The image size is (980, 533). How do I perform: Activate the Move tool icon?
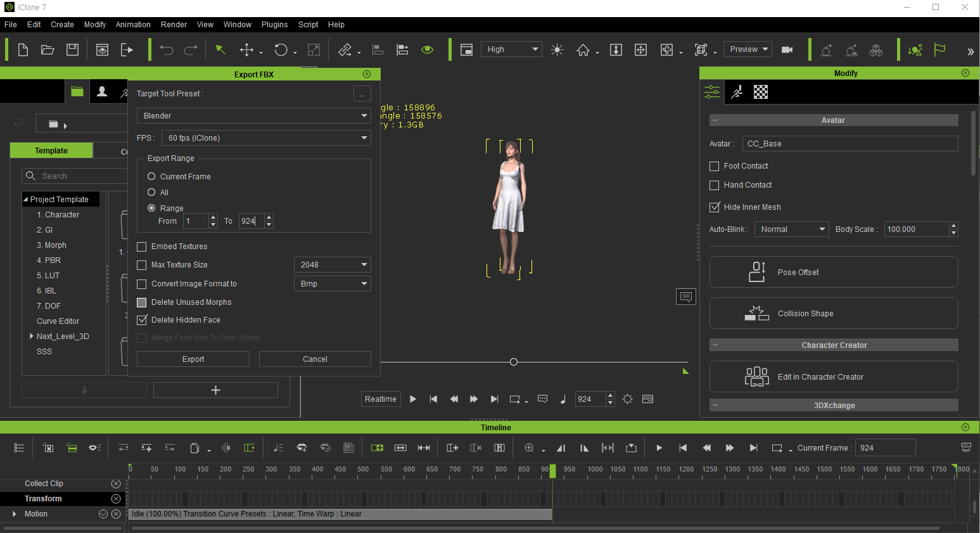(x=246, y=49)
